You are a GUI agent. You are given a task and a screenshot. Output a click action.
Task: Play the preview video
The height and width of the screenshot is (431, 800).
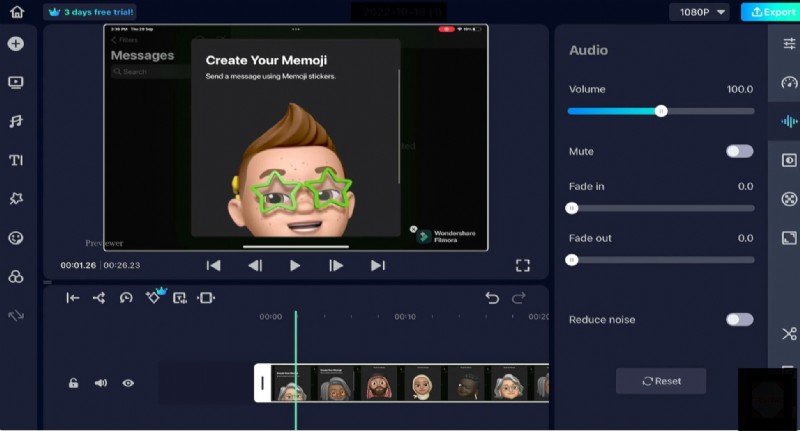tap(295, 265)
